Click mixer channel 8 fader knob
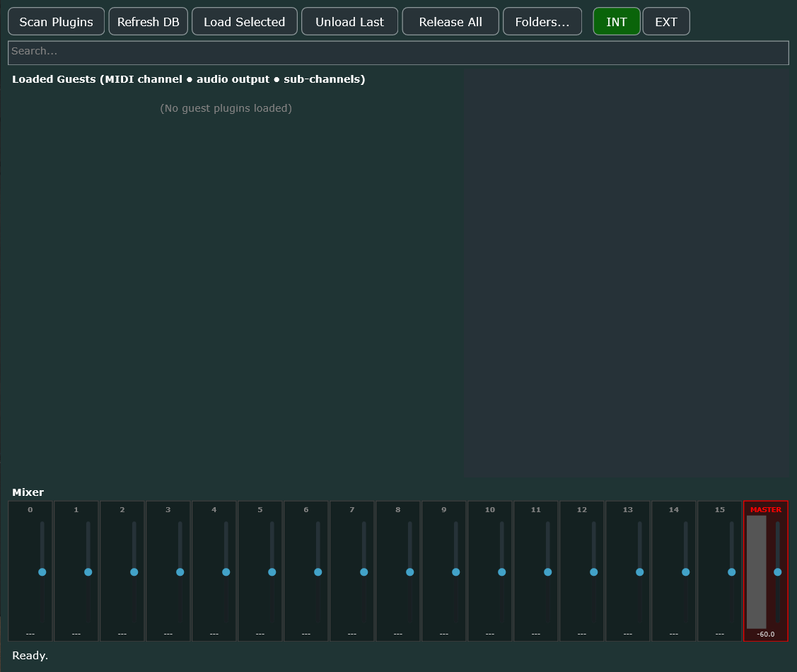 click(x=409, y=572)
